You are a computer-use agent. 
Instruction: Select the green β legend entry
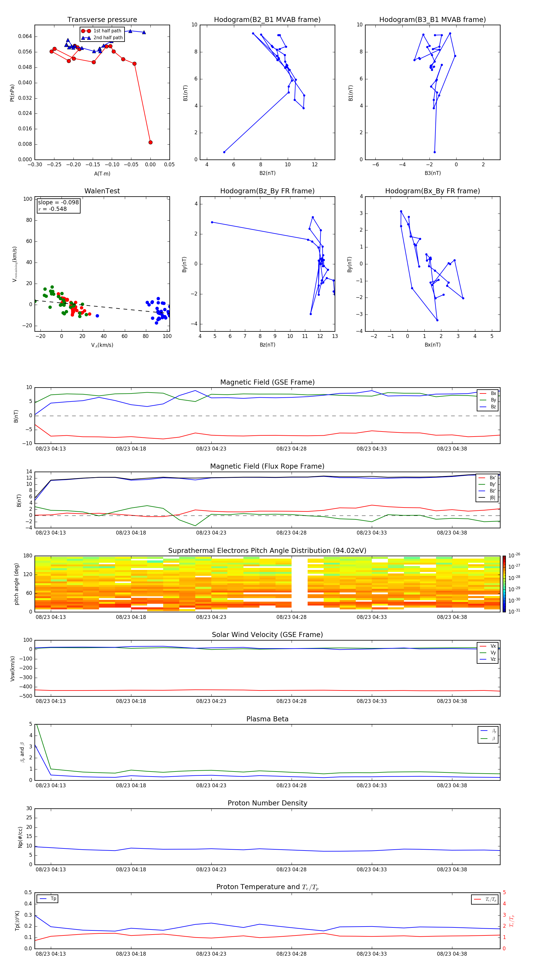click(x=488, y=739)
